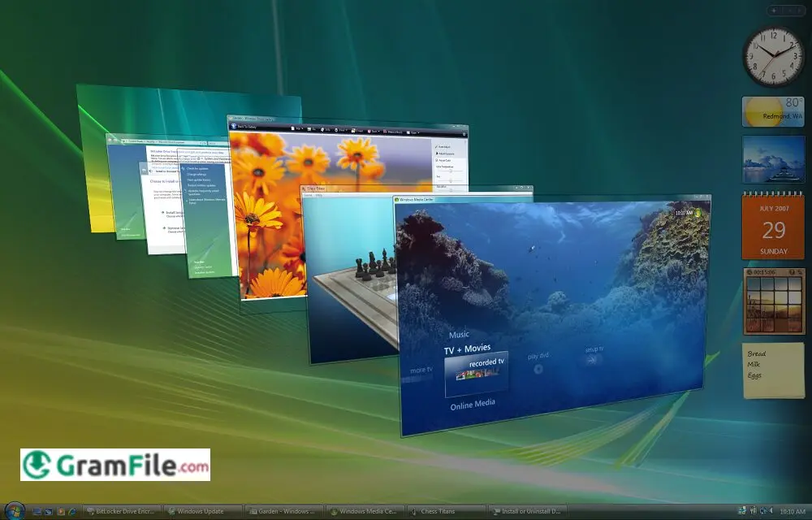This screenshot has height=520, width=812.
Task: Click the analog clock gadget
Action: [772, 57]
